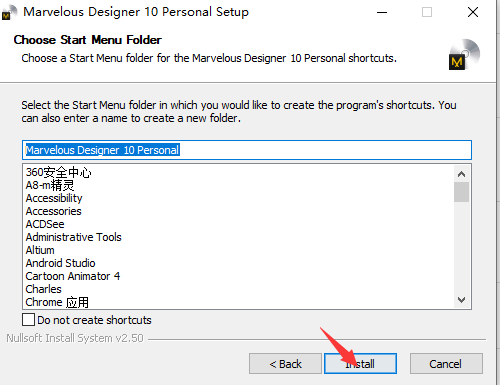Minimize the setup window
500x385 pixels.
point(382,13)
